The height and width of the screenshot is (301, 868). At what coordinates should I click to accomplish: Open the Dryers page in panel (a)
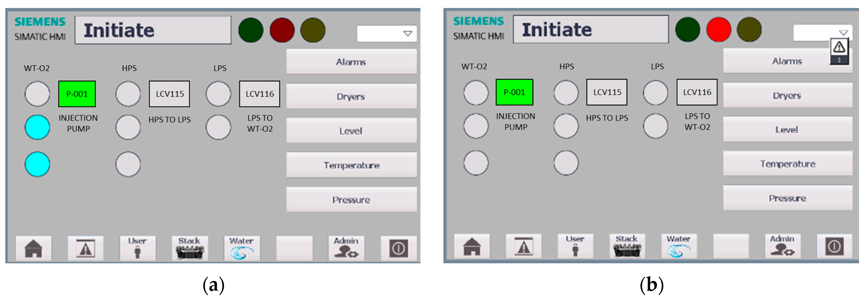(x=351, y=96)
